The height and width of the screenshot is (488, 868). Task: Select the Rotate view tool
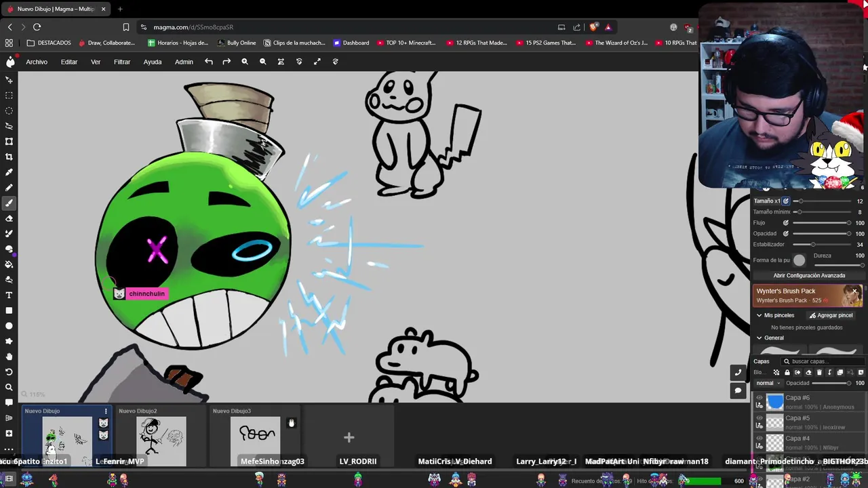(x=9, y=372)
